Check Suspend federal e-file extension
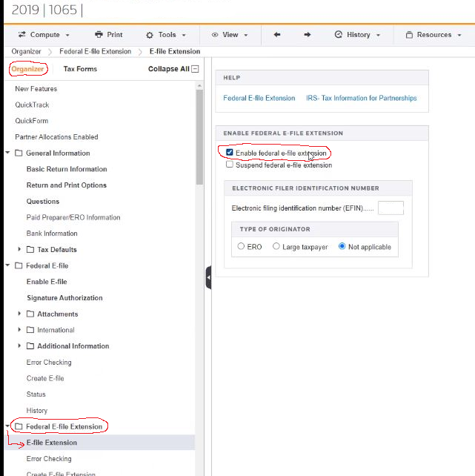Screen dimensions: 475x476 click(x=230, y=165)
